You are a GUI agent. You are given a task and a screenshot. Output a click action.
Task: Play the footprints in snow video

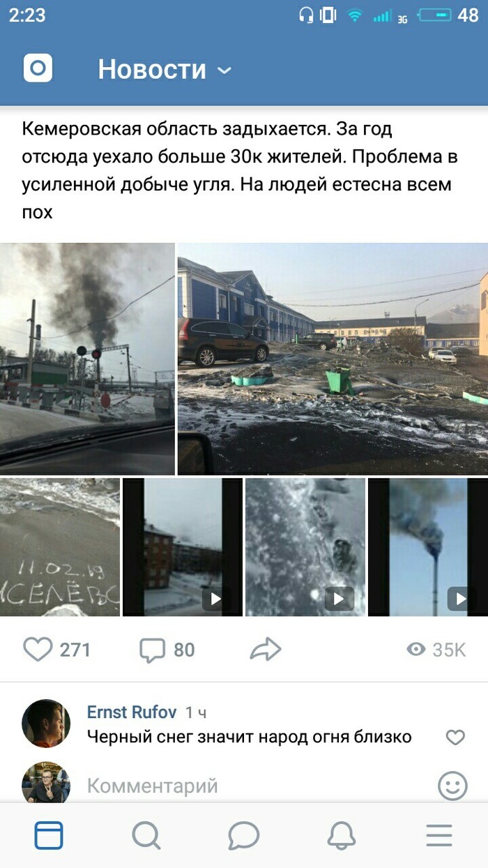(305, 546)
